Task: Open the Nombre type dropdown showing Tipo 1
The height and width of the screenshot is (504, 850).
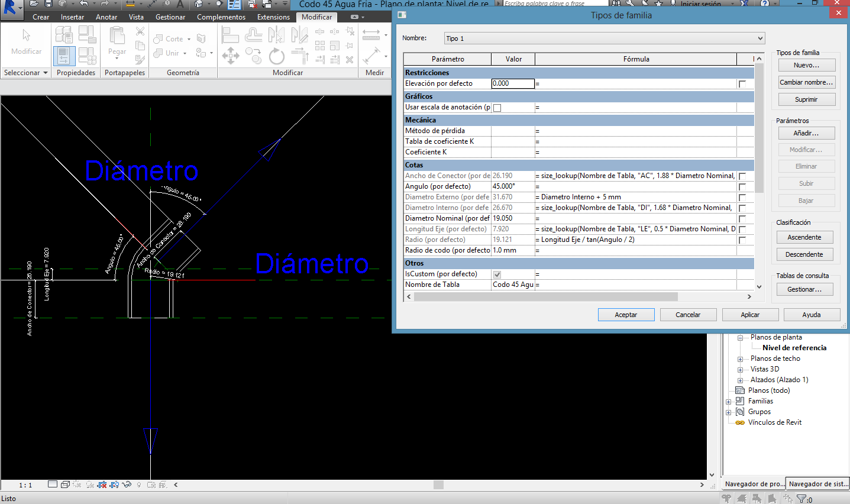Action: click(x=605, y=38)
